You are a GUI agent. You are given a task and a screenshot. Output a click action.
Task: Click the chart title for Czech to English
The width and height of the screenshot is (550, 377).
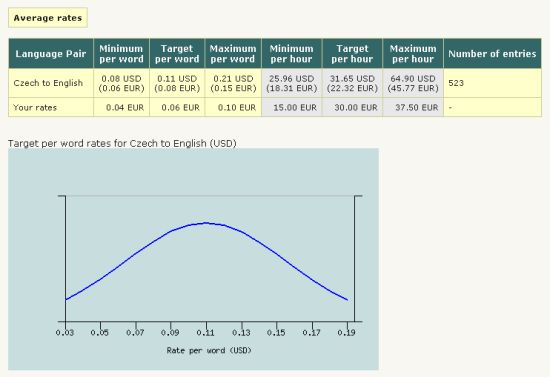point(122,143)
